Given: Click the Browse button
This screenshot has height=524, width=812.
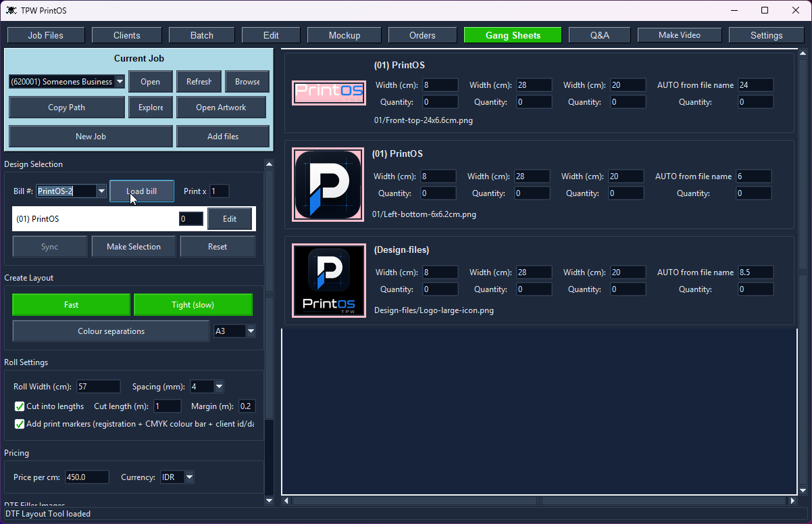Looking at the screenshot, I should (x=247, y=82).
